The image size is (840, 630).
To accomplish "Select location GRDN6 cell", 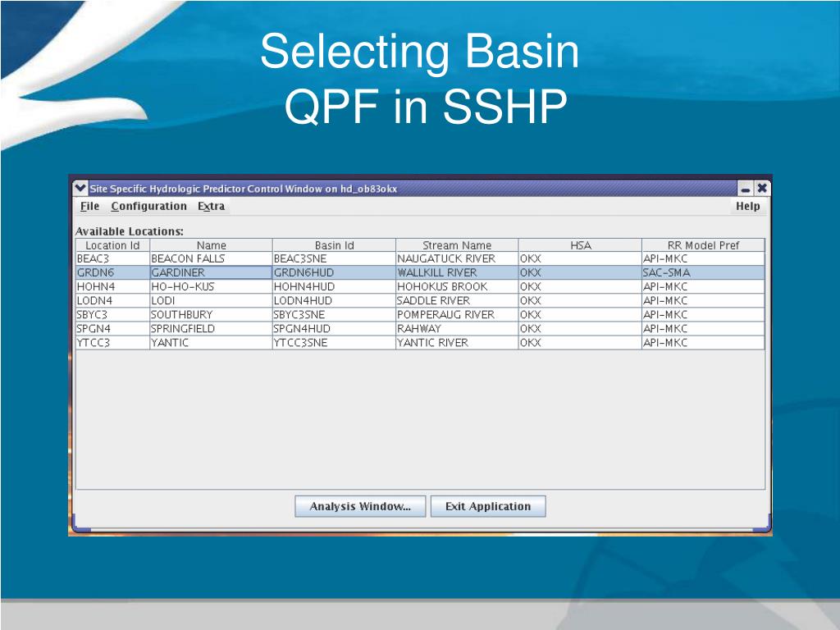I will pos(112,272).
